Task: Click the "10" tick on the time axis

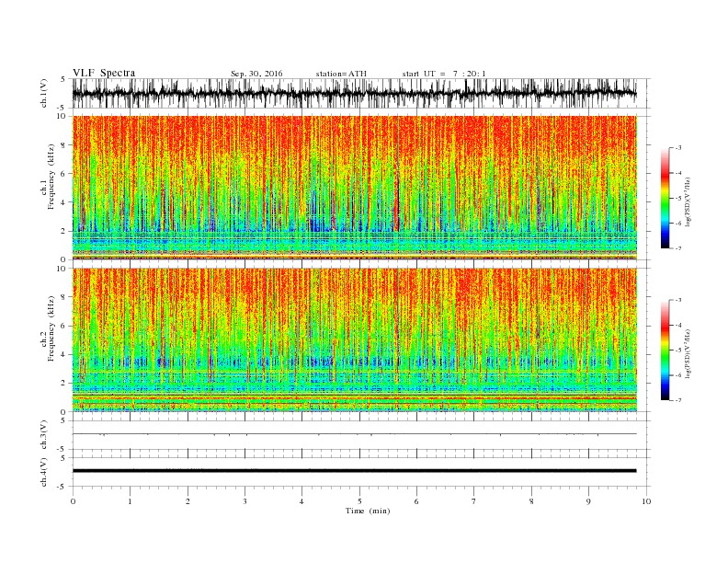Action: pos(646,501)
